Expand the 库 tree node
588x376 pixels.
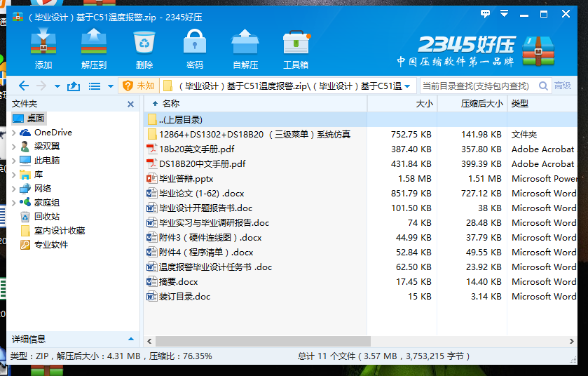click(x=13, y=175)
